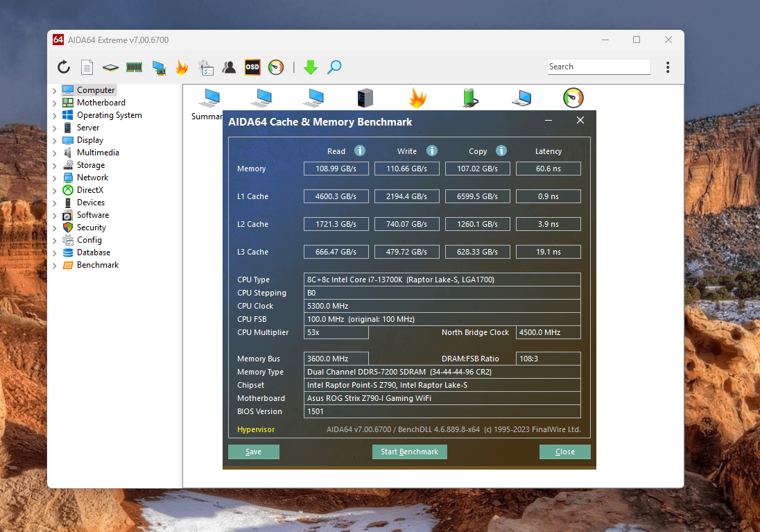Click the BIOS Version 1501 field
This screenshot has height=532, width=760.
[x=442, y=411]
